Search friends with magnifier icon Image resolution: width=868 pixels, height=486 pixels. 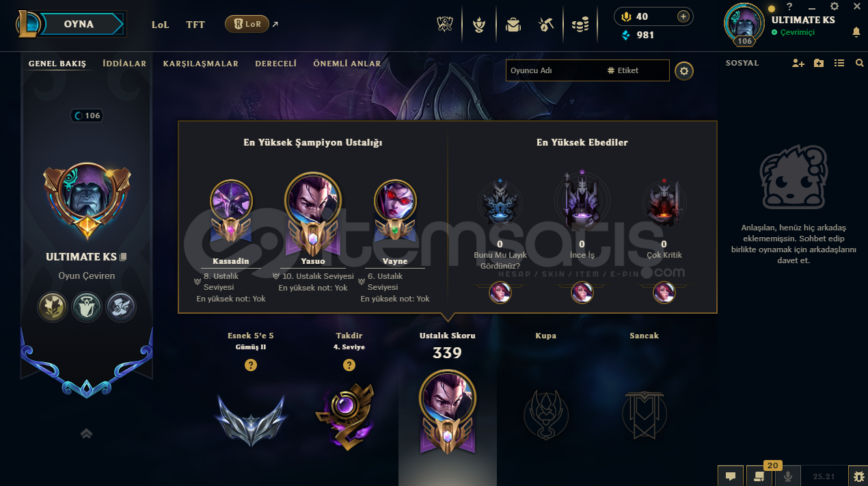point(859,63)
